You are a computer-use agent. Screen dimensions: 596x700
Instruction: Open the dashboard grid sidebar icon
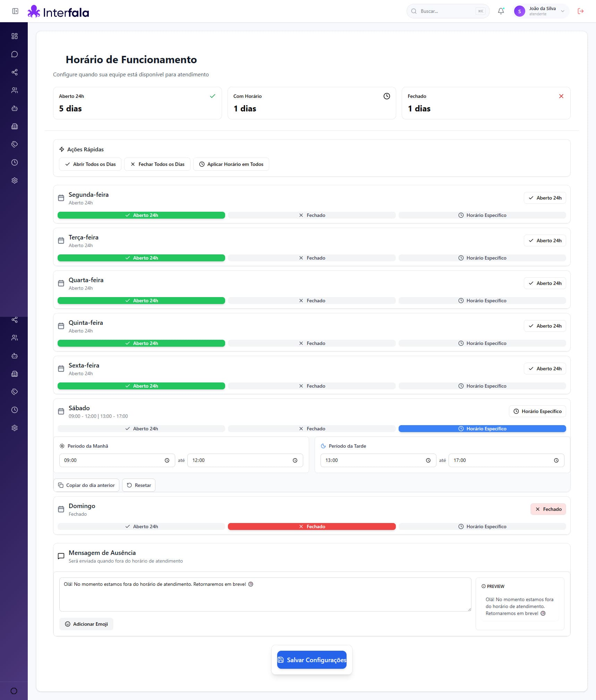tap(15, 36)
